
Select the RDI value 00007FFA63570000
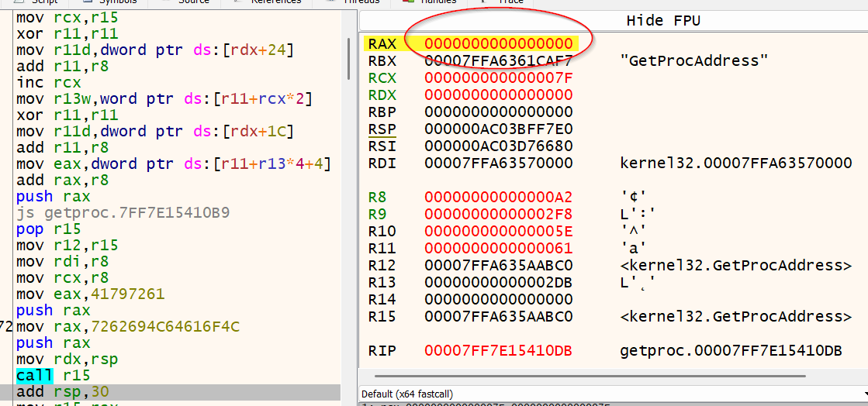click(499, 163)
